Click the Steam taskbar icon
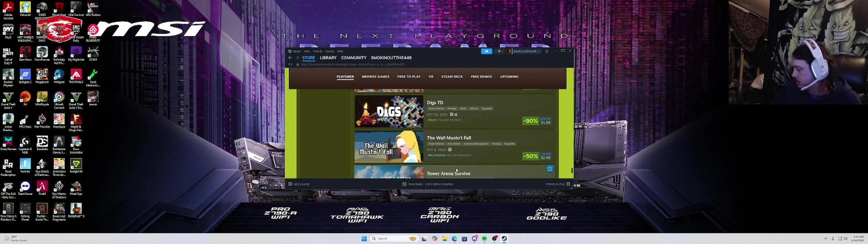This screenshot has width=868, height=244. tap(505, 239)
